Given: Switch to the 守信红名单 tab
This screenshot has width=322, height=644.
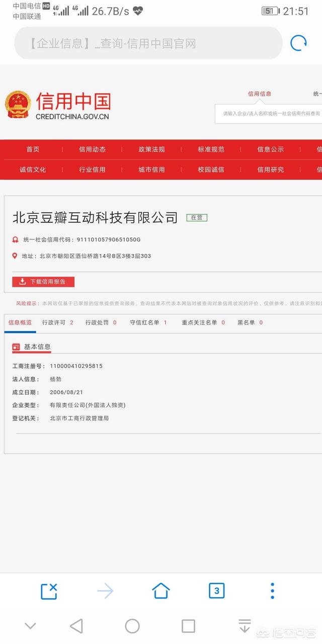Looking at the screenshot, I should click(148, 323).
